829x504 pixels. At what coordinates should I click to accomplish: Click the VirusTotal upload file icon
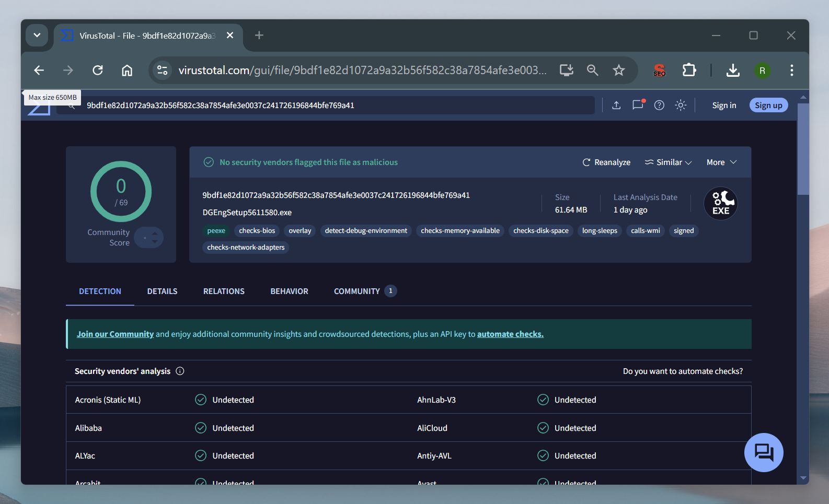tap(616, 105)
